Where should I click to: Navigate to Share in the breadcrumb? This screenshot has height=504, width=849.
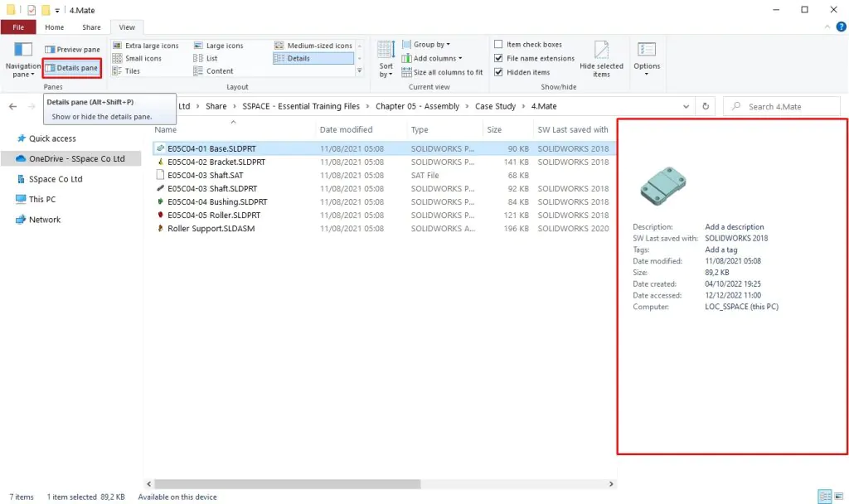pyautogui.click(x=216, y=106)
